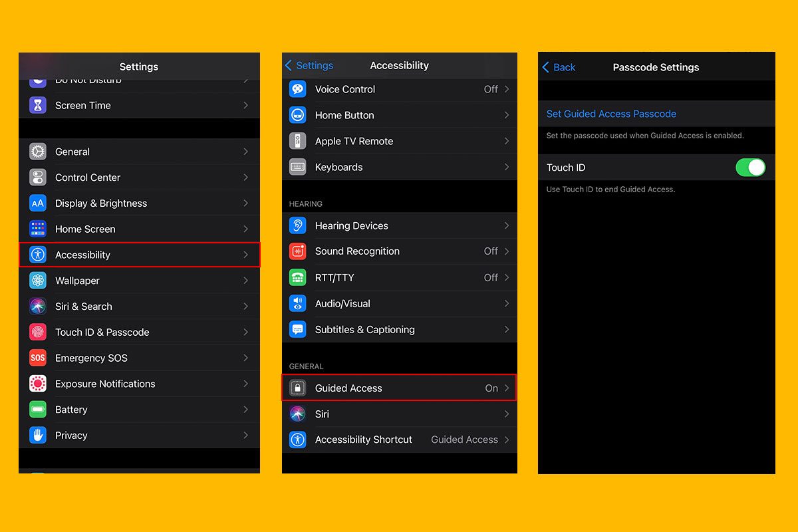Tap the Sound Recognition icon

298,251
